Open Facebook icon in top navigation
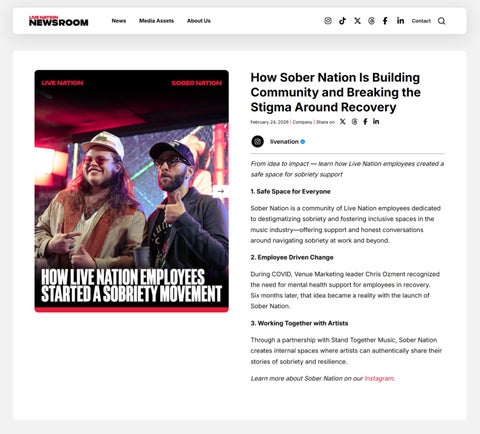The width and height of the screenshot is (480, 434). click(385, 21)
